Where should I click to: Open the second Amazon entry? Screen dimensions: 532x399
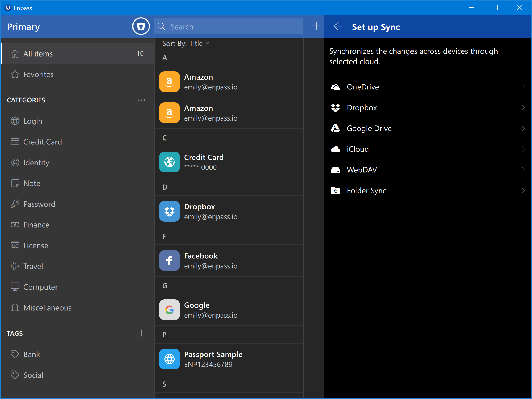[229, 113]
